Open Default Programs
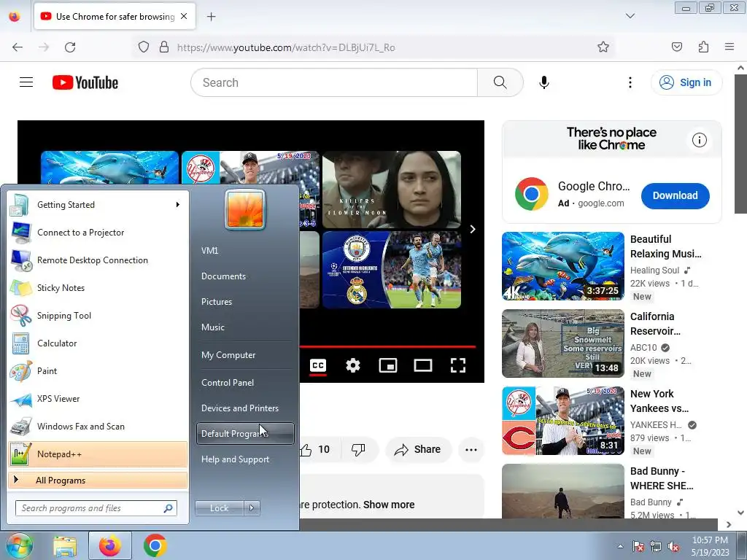This screenshot has width=747, height=560. click(x=245, y=433)
